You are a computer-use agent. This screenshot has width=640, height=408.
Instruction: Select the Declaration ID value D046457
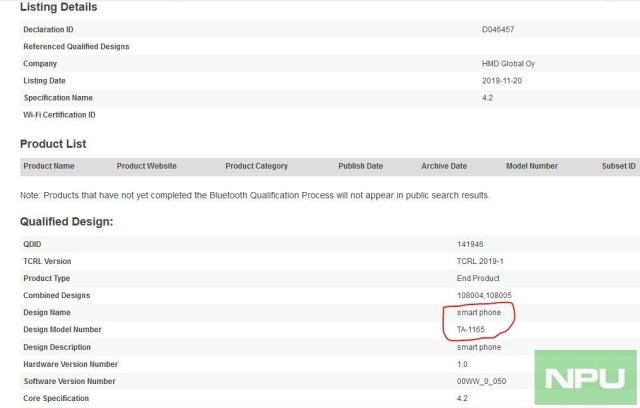(498, 29)
